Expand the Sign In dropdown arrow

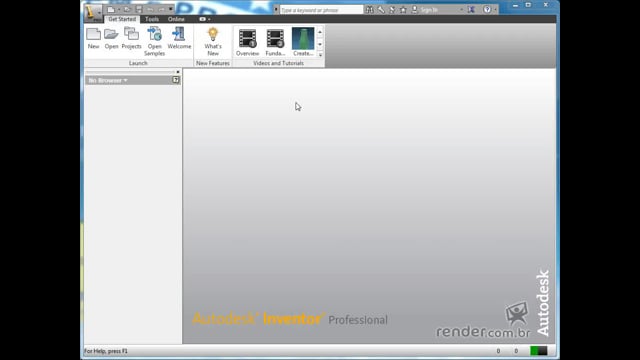[x=462, y=10]
